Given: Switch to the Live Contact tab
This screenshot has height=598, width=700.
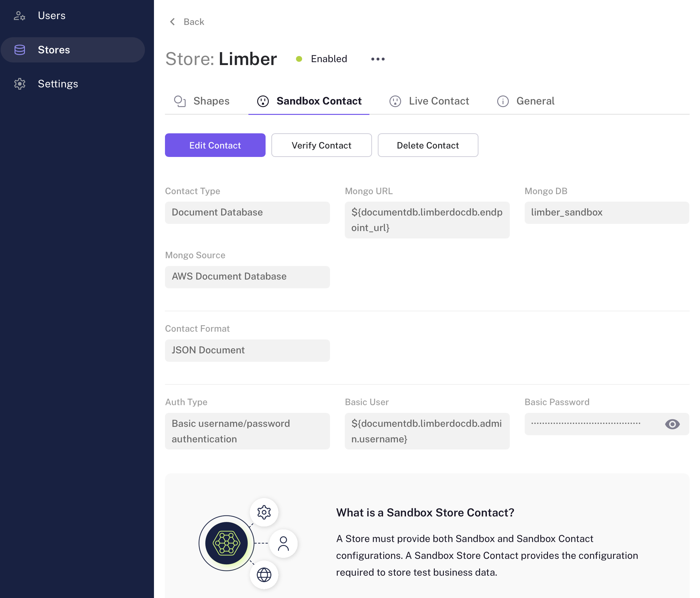Looking at the screenshot, I should pyautogui.click(x=429, y=101).
